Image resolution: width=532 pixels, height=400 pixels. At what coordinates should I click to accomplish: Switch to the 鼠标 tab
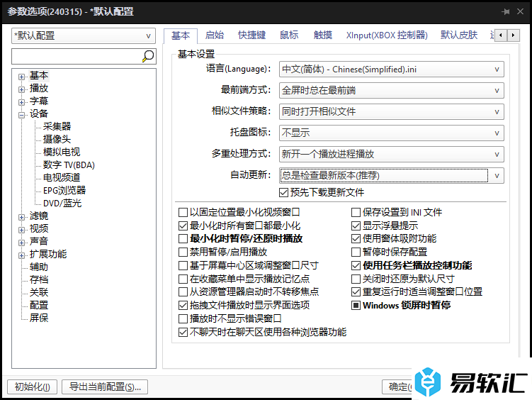coord(289,35)
